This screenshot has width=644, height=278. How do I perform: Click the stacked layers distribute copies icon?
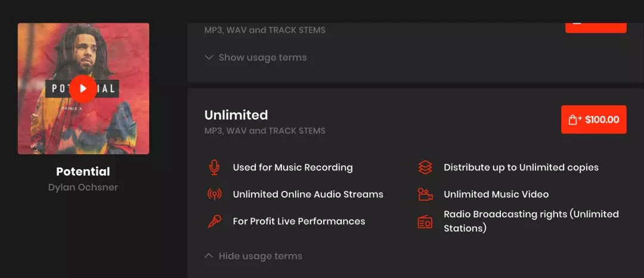pyautogui.click(x=425, y=168)
